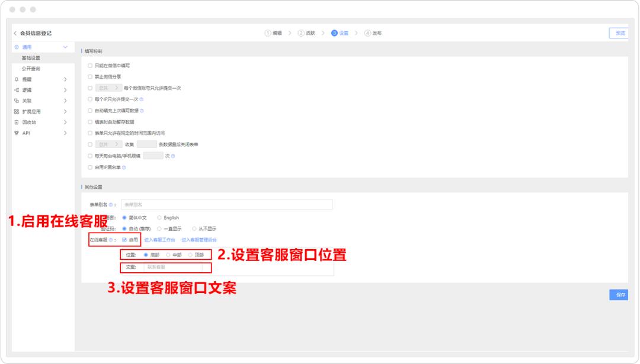Select the API sidebar icon
This screenshot has width=640, height=364.
click(15, 133)
